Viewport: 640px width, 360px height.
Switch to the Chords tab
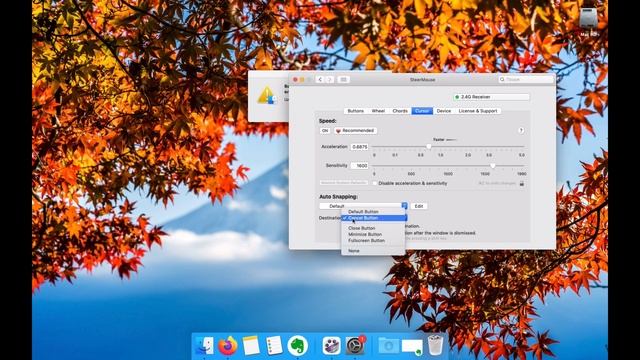click(400, 111)
